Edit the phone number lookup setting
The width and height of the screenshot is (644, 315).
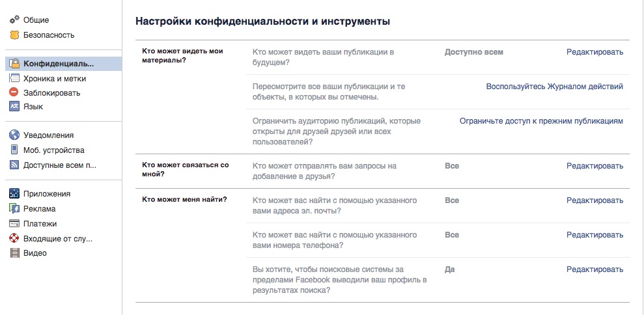[595, 235]
